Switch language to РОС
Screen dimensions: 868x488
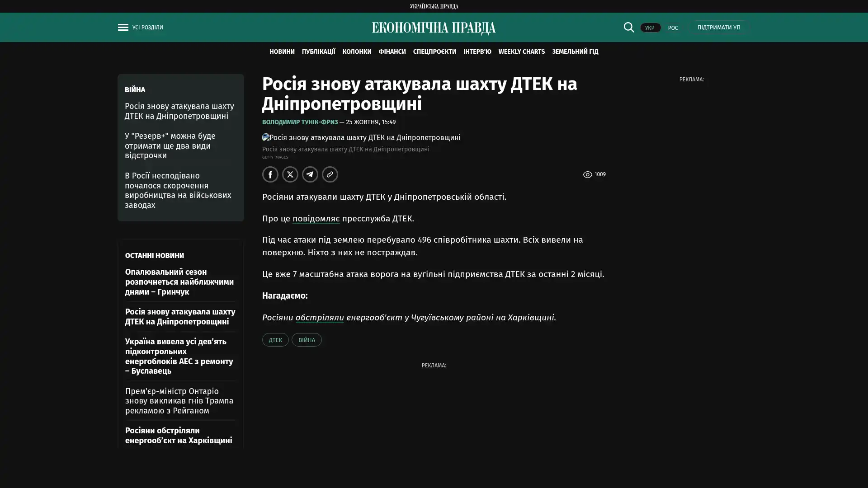click(x=673, y=28)
